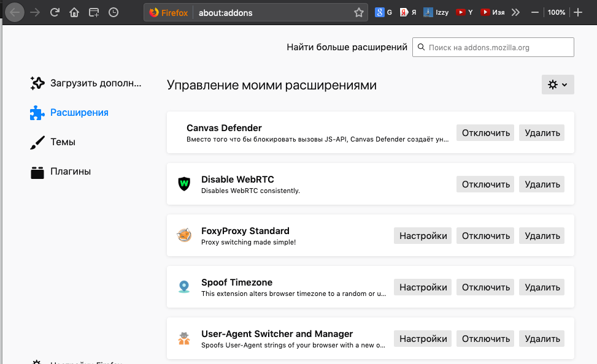
Task: Click the green shield Disable WebRTC icon
Action: (184, 184)
